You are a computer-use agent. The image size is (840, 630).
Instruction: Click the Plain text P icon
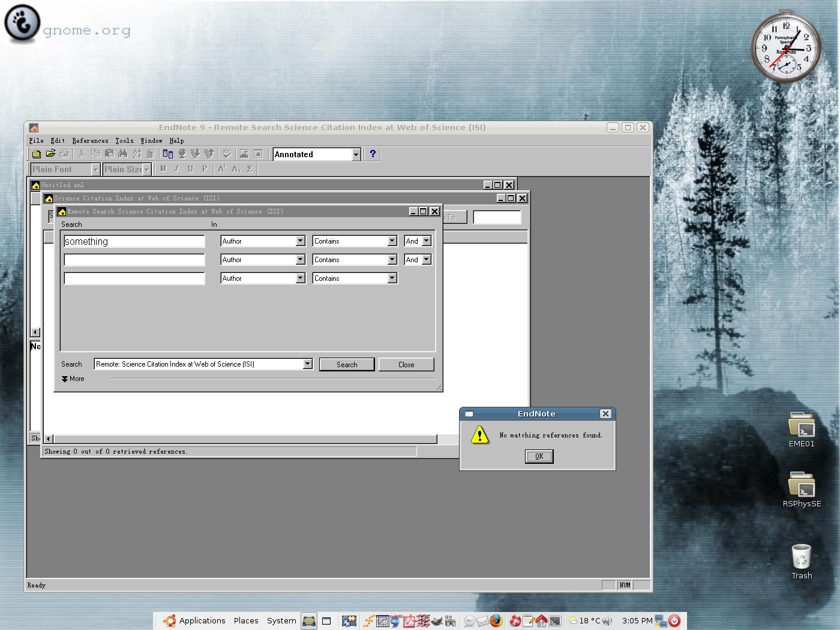(x=205, y=169)
